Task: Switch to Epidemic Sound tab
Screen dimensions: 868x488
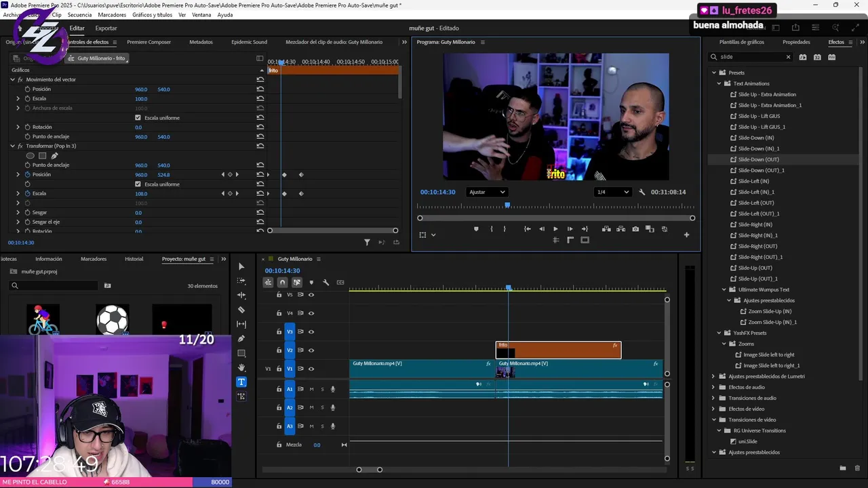Action: (249, 42)
